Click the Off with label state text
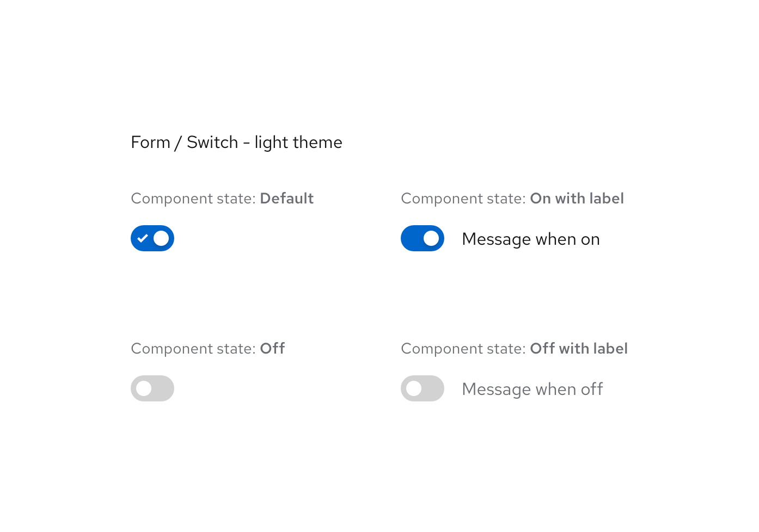Screen dimensions: 759x532 coord(579,349)
